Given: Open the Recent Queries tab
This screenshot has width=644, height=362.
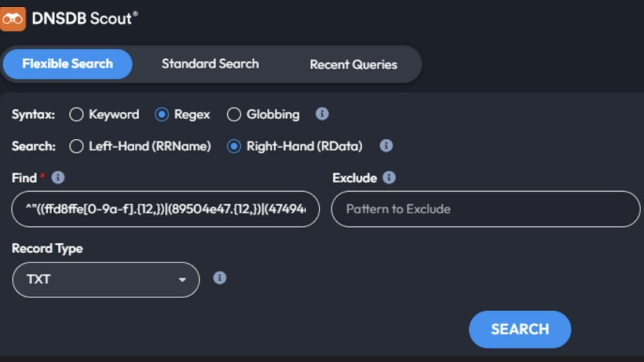Looking at the screenshot, I should pyautogui.click(x=353, y=65).
